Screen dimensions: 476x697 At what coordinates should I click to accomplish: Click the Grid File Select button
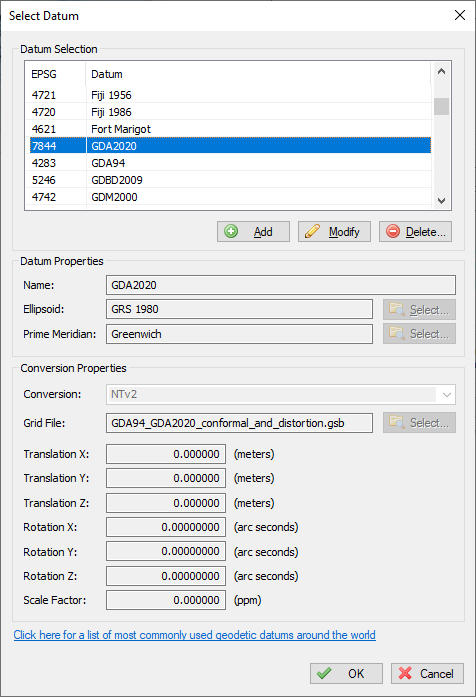click(419, 422)
